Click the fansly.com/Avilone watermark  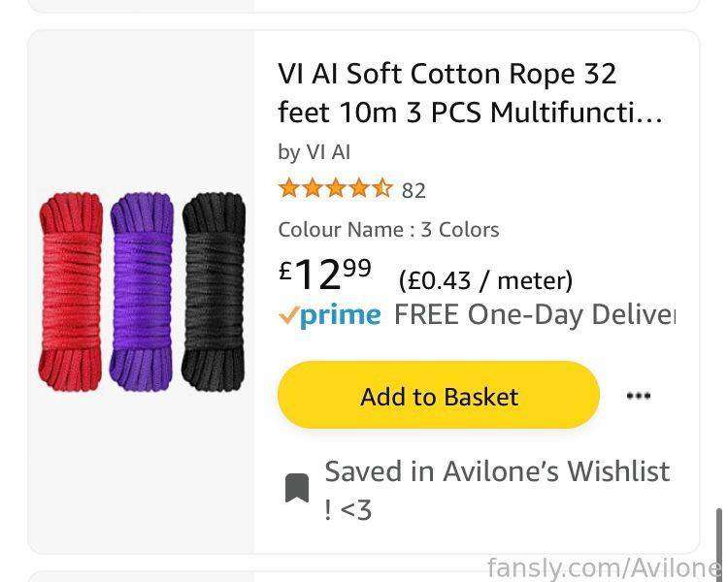605,566
